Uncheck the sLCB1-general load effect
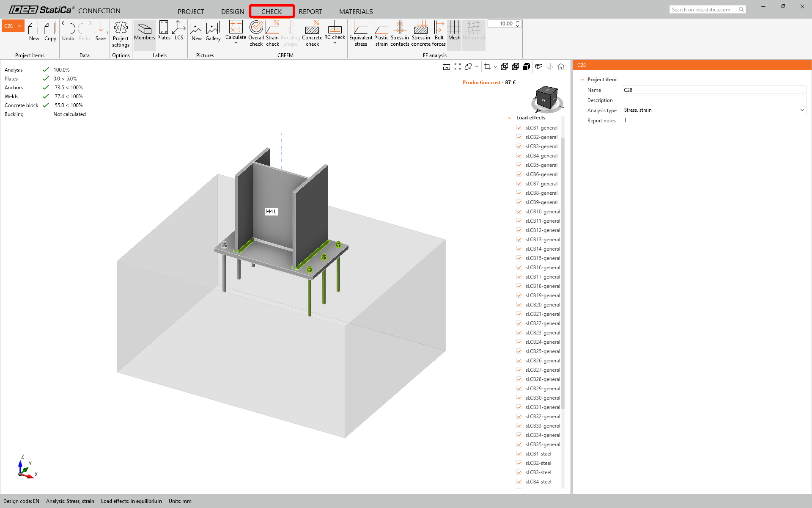The width and height of the screenshot is (812, 508). [519, 127]
